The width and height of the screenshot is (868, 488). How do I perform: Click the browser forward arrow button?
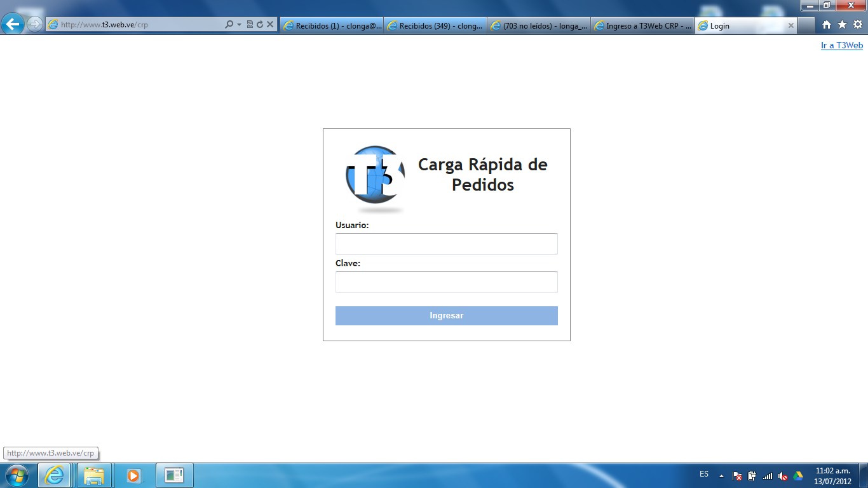click(x=35, y=25)
